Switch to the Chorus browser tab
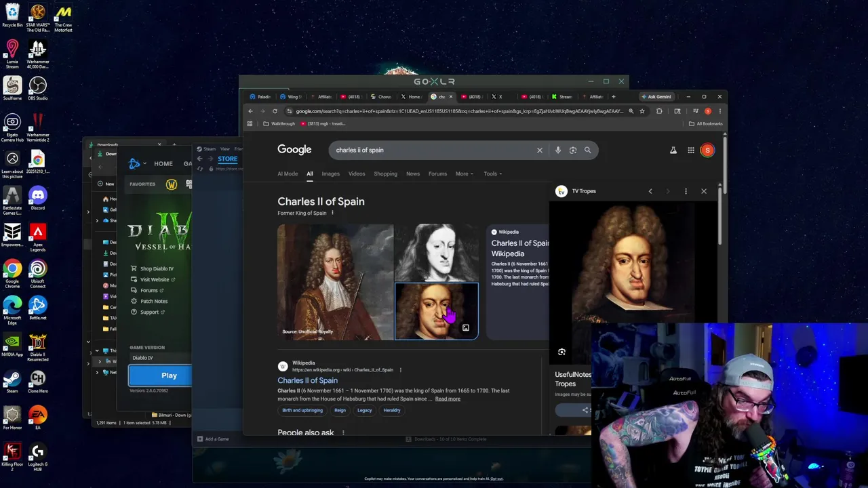 click(382, 97)
